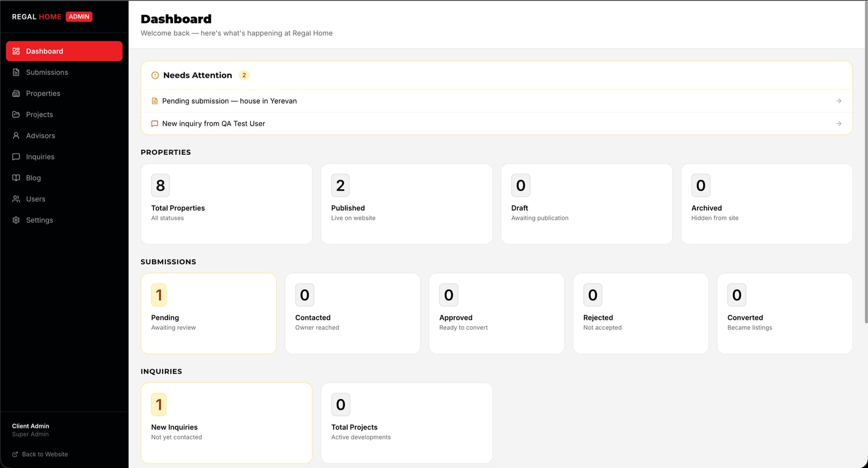Viewport: 868px width, 468px height.
Task: Click the Submissions document icon
Action: (x=16, y=72)
